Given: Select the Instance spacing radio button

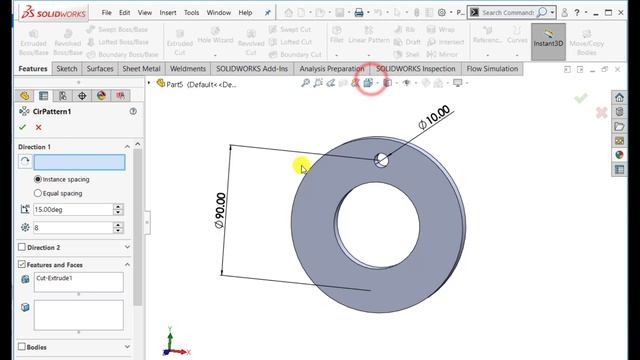Looking at the screenshot, I should [x=38, y=179].
